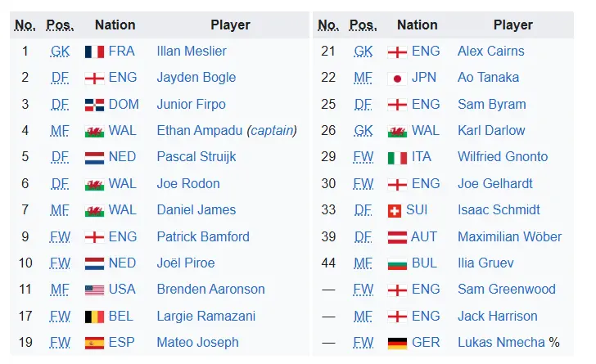The height and width of the screenshot is (364, 596).
Task: Click the Japan flag beside Ao Tanaka
Action: pos(396,79)
